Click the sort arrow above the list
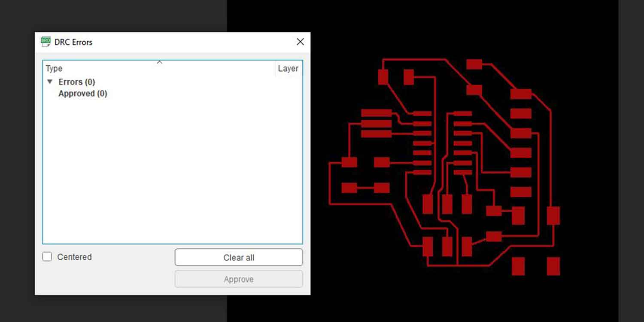This screenshot has width=644, height=322. 159,62
